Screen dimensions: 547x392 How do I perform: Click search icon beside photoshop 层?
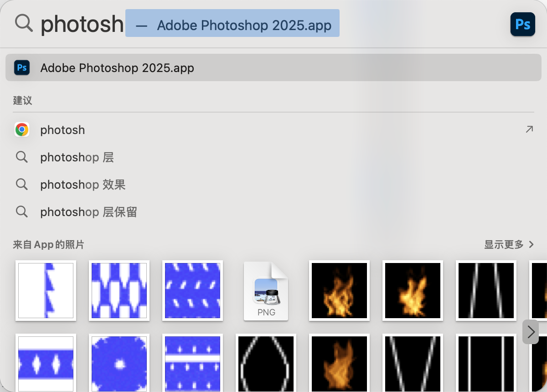point(21,157)
